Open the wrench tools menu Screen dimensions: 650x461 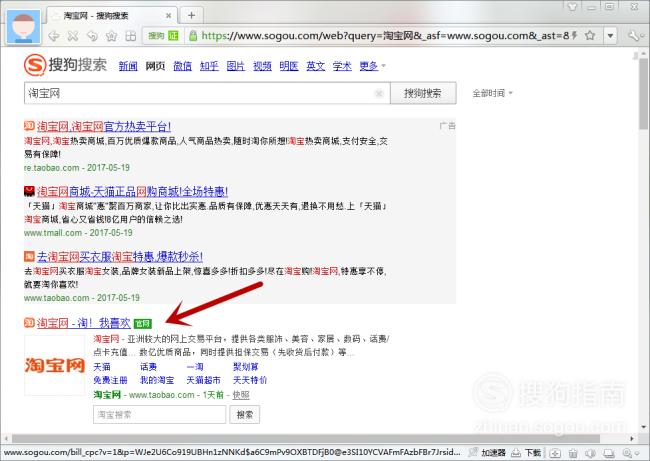click(x=634, y=36)
